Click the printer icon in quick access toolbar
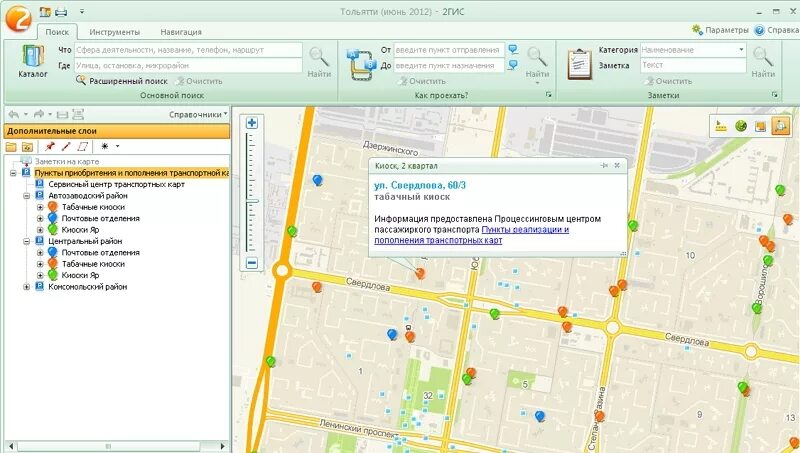Image resolution: width=800 pixels, height=453 pixels. click(61, 11)
